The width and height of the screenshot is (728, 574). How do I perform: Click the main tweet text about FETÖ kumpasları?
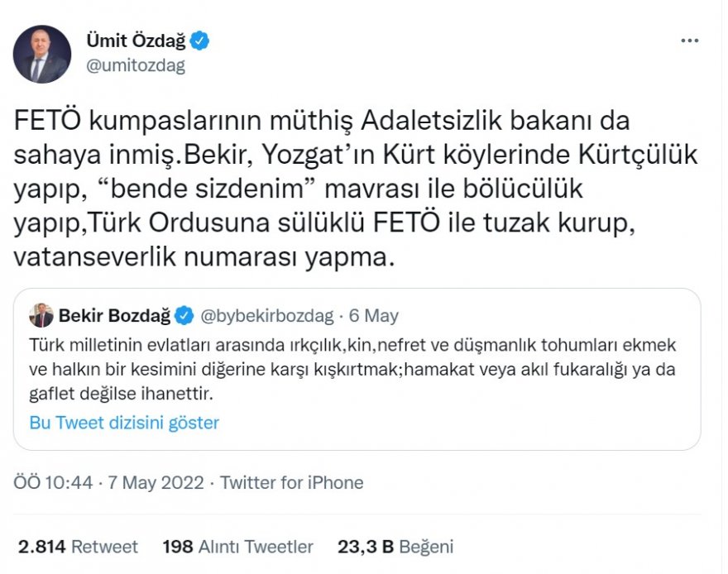tap(323, 189)
